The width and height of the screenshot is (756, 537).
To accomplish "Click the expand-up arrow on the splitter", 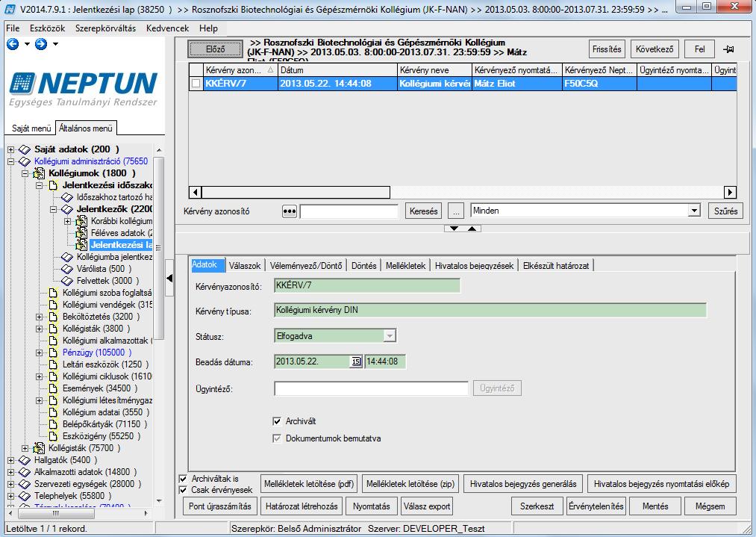I will tap(472, 229).
